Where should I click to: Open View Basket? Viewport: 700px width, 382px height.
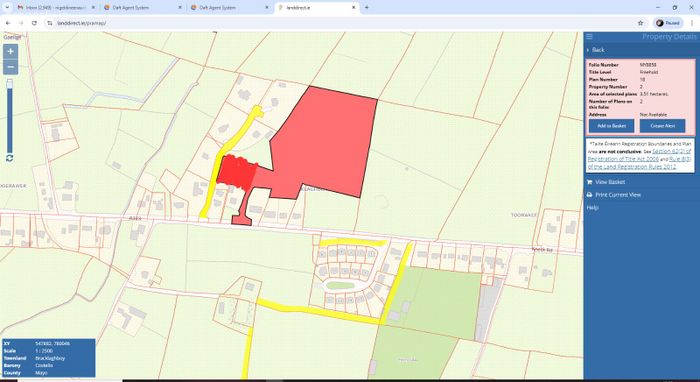tap(610, 182)
